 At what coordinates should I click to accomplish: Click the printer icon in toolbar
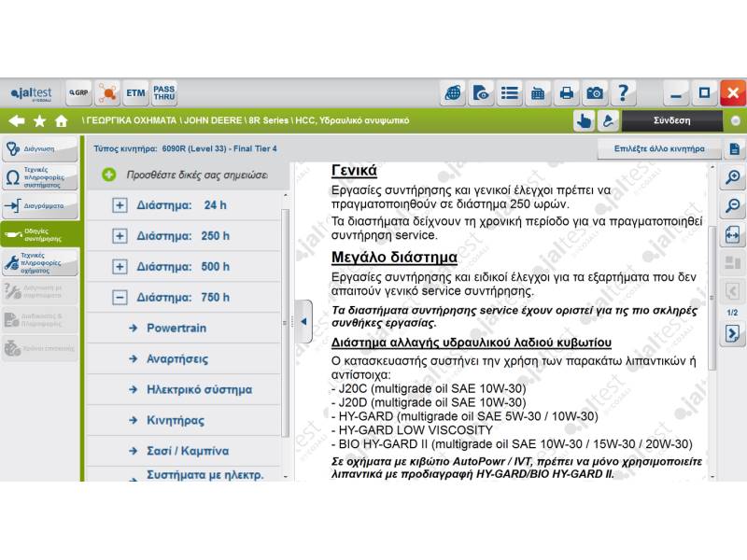point(566,92)
